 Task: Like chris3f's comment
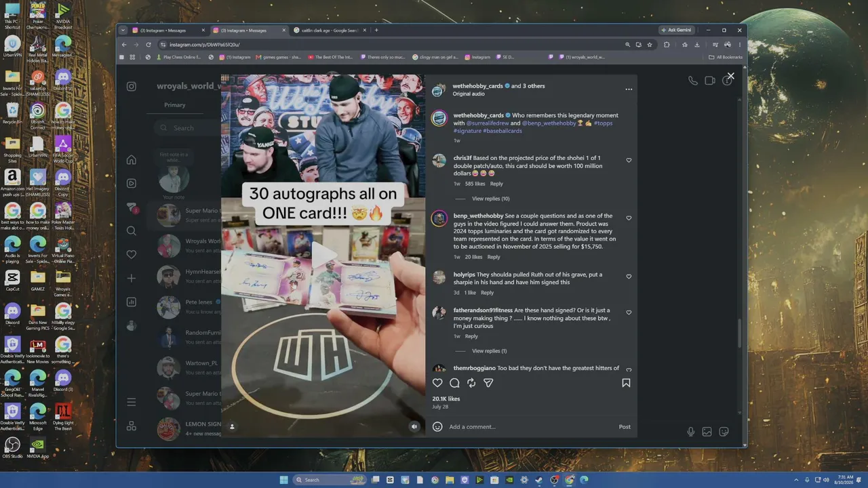pos(629,161)
